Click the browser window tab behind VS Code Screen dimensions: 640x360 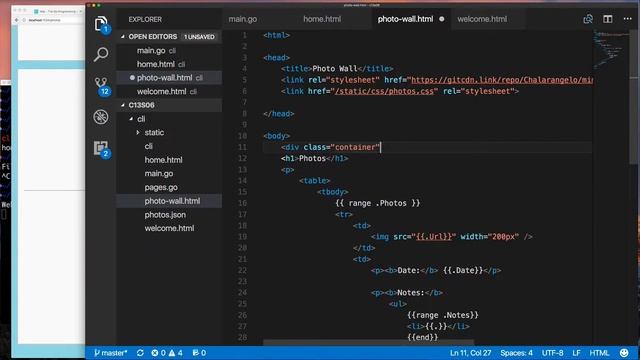tap(57, 11)
